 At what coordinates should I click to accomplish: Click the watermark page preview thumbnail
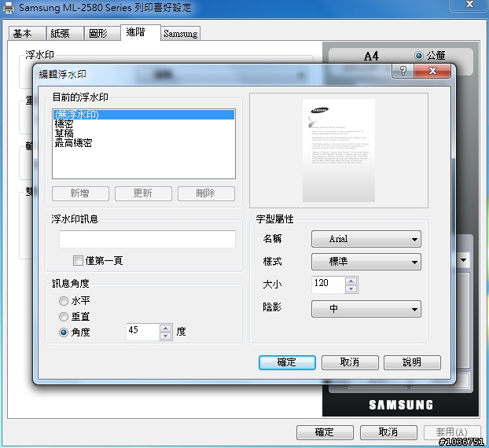point(339,151)
